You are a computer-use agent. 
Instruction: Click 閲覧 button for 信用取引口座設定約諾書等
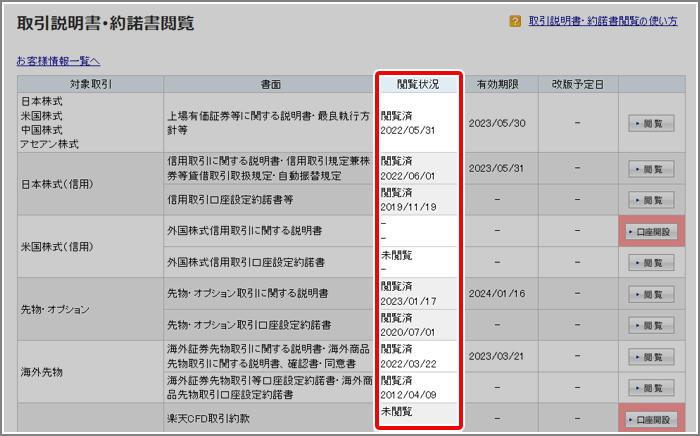tap(651, 200)
